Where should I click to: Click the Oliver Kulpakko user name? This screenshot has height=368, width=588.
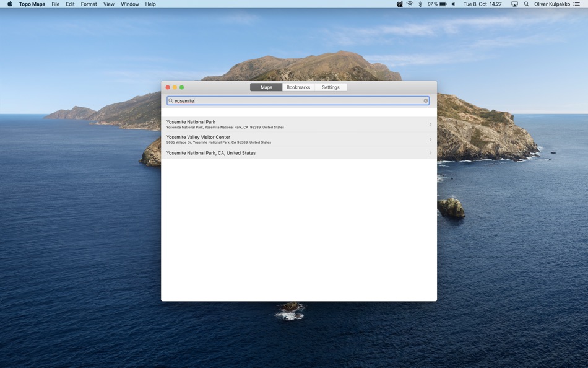[x=552, y=4]
